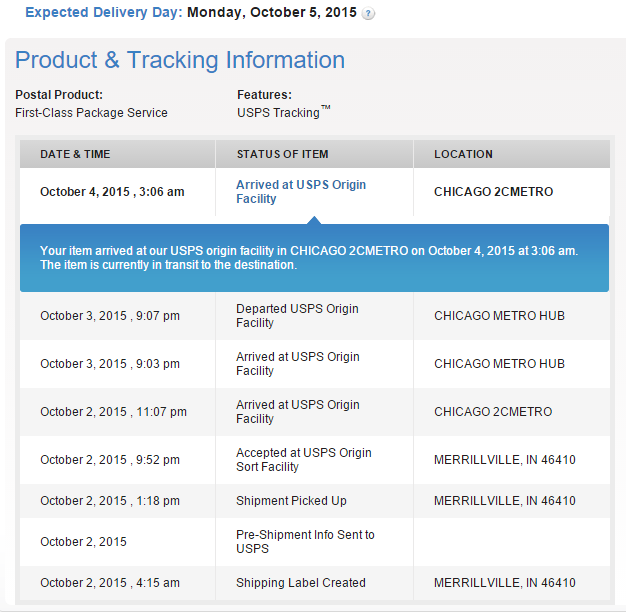
Task: Click 'Pre-Shipment Info Sent to USPS' entry
Action: 305,542
